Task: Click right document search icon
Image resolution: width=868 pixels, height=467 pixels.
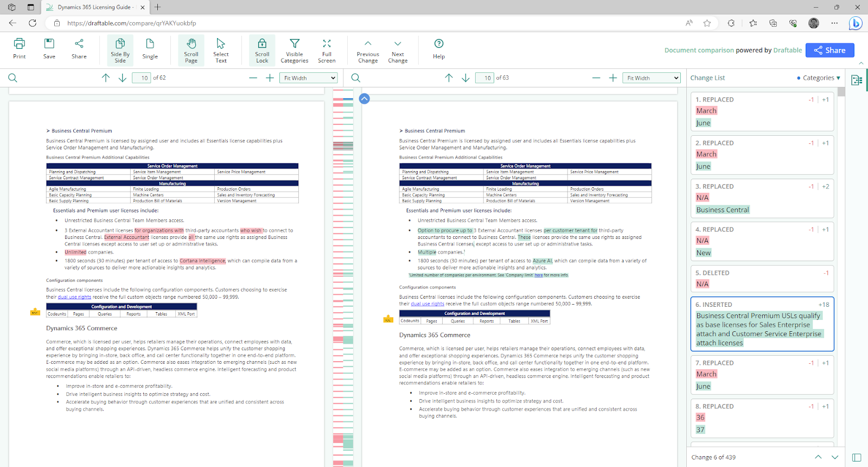Action: tap(356, 78)
